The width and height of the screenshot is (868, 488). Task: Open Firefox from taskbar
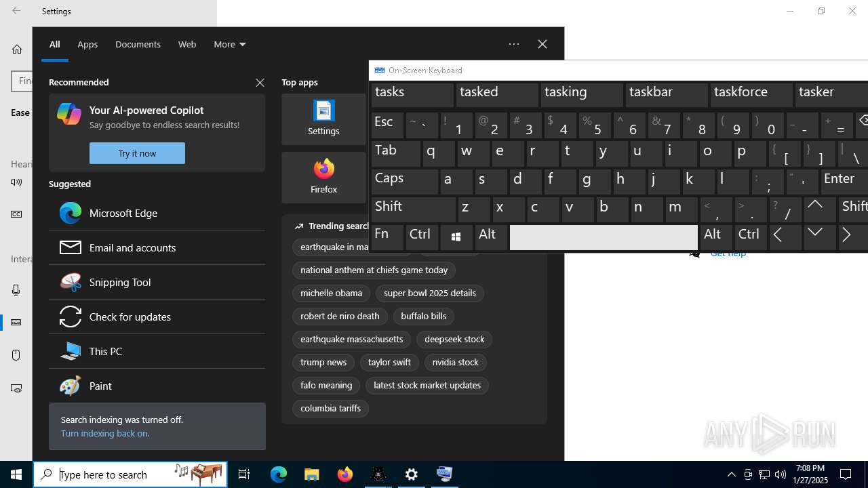coord(345,474)
